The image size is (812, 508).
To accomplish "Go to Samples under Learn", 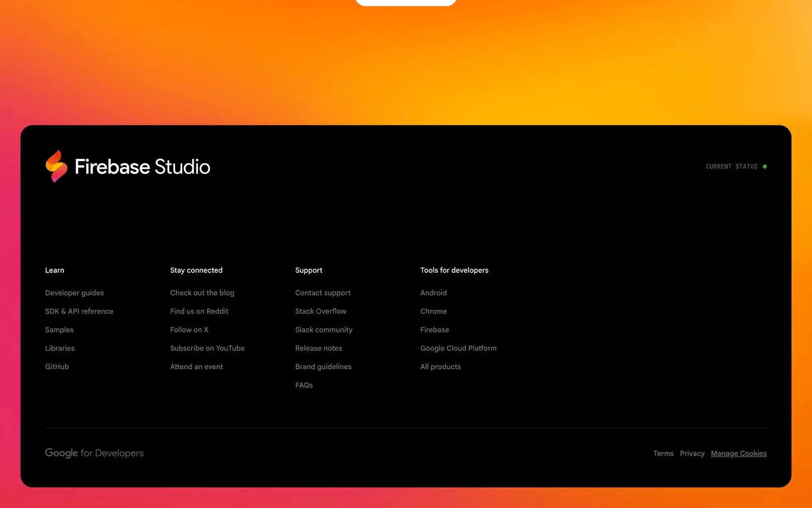I will [x=59, y=330].
